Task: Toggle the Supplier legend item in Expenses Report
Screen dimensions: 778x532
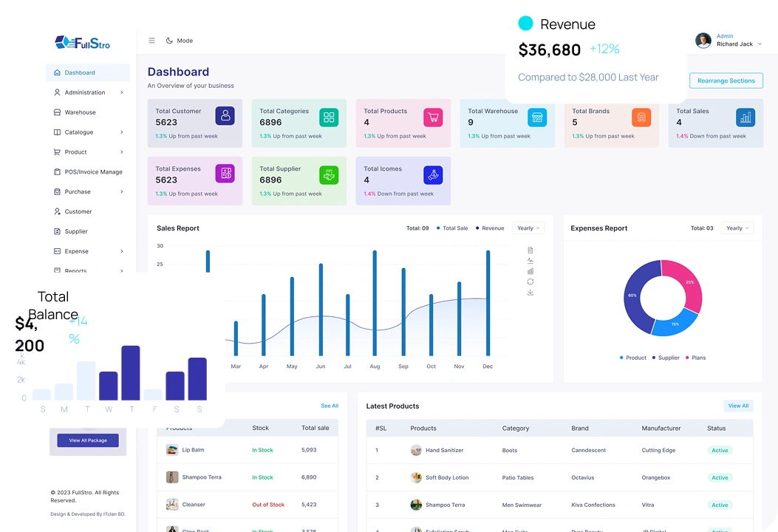Action: pyautogui.click(x=668, y=358)
